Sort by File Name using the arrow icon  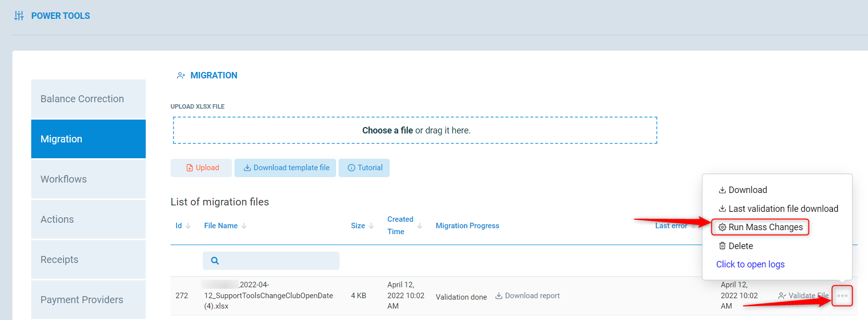(244, 226)
